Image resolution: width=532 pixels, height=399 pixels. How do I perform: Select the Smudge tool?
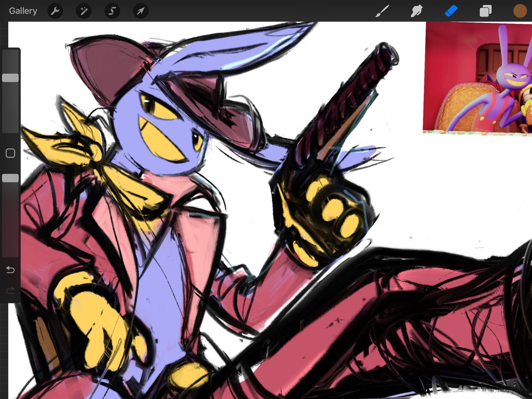click(416, 11)
